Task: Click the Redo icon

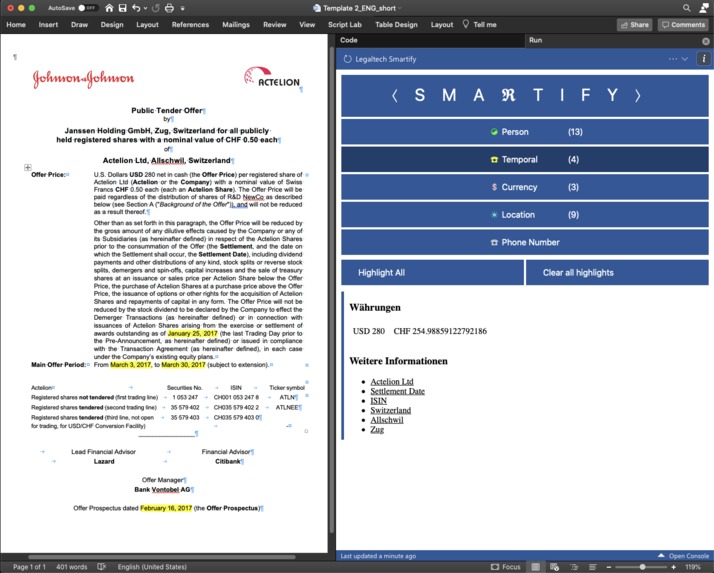Action: pos(156,8)
